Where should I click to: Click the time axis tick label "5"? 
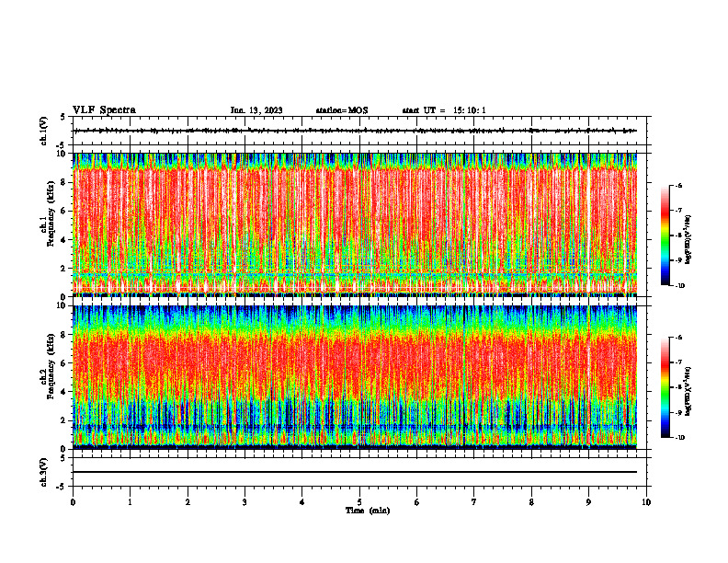coord(359,502)
